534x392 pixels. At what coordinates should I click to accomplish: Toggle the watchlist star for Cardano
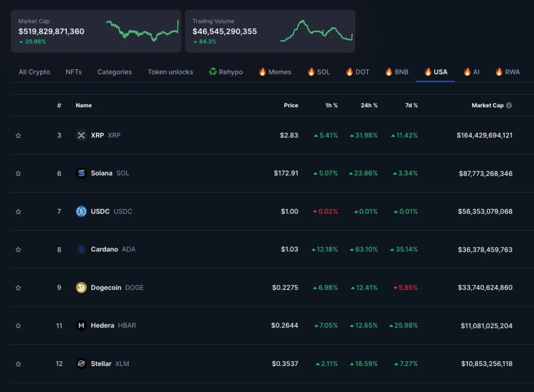[18, 250]
